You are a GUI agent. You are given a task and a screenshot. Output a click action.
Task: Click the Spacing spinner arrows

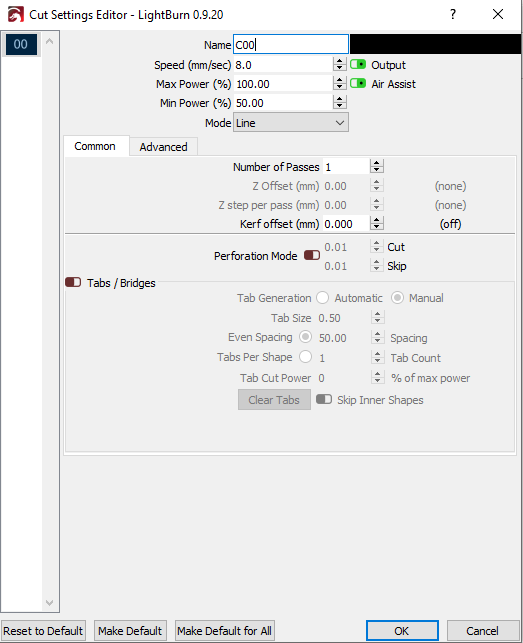point(377,337)
